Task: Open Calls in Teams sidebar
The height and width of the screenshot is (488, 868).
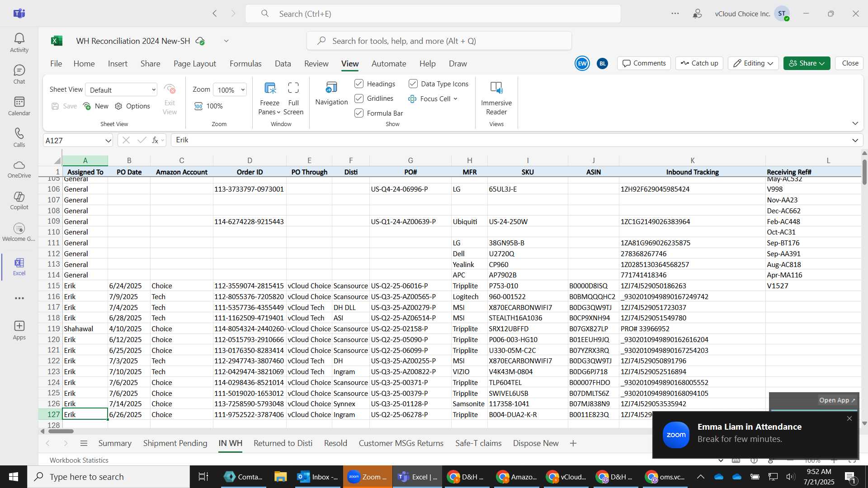Action: (19, 138)
